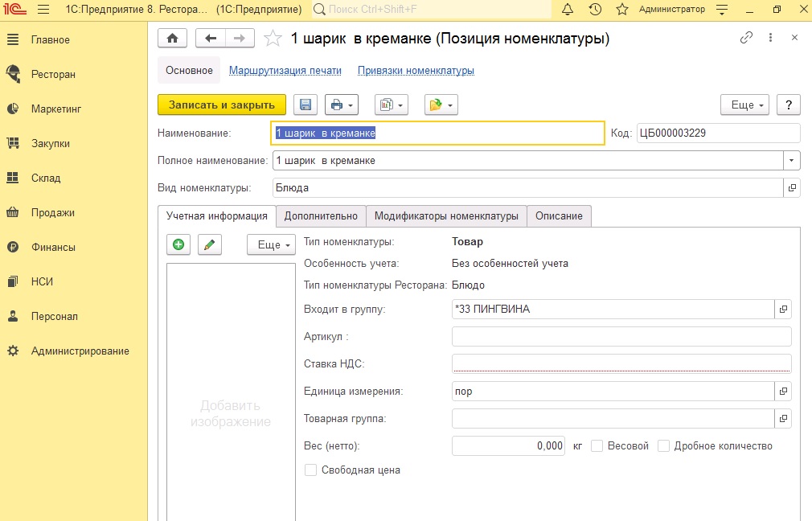Click the Вес (нетто) value field

coord(508,446)
